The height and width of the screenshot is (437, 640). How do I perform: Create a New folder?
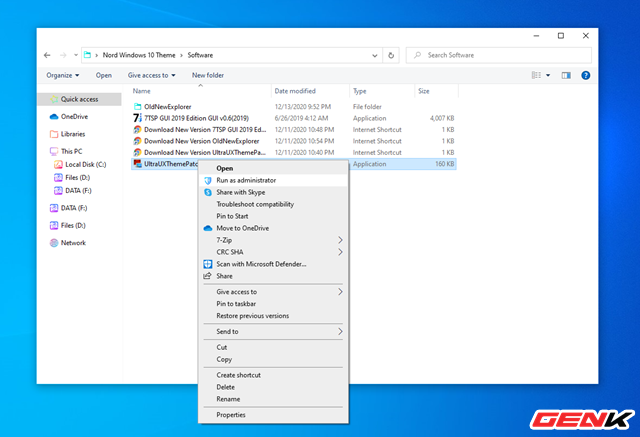[208, 75]
